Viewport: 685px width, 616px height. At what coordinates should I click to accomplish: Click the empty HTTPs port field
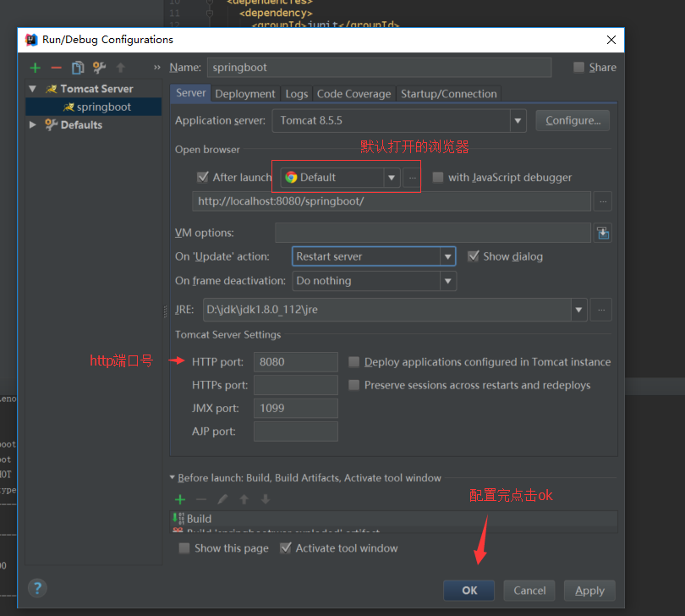[296, 385]
